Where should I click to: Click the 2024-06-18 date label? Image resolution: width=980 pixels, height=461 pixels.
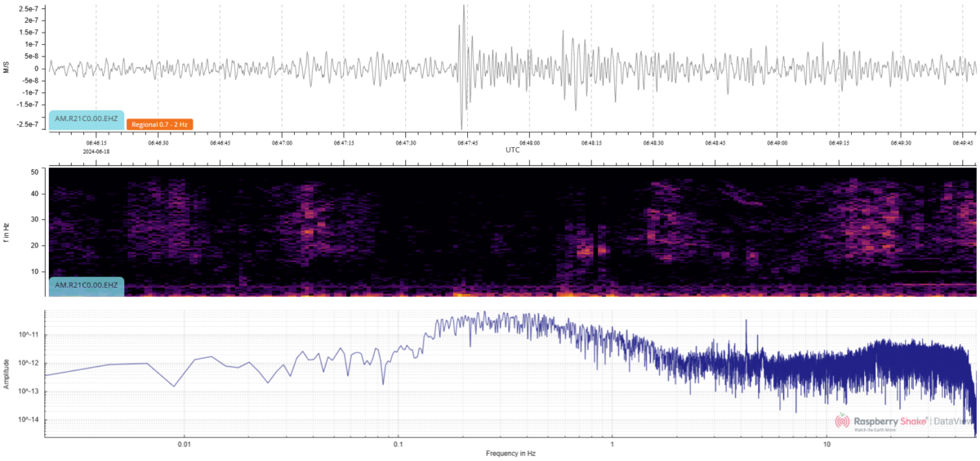coord(96,151)
